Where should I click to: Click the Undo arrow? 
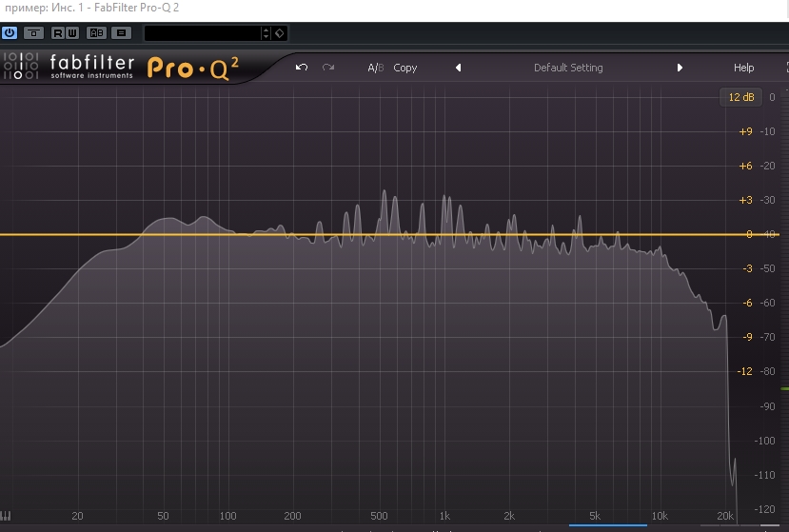click(302, 68)
